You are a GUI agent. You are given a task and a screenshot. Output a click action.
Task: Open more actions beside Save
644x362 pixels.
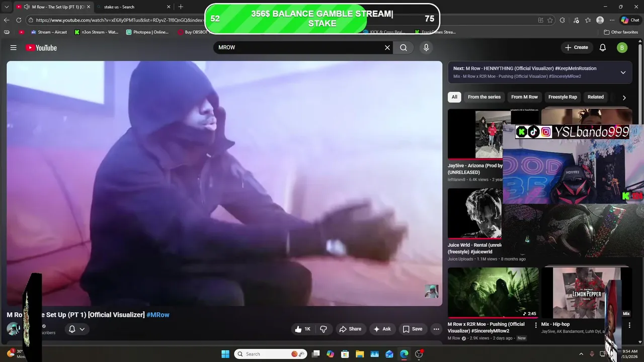click(436, 329)
